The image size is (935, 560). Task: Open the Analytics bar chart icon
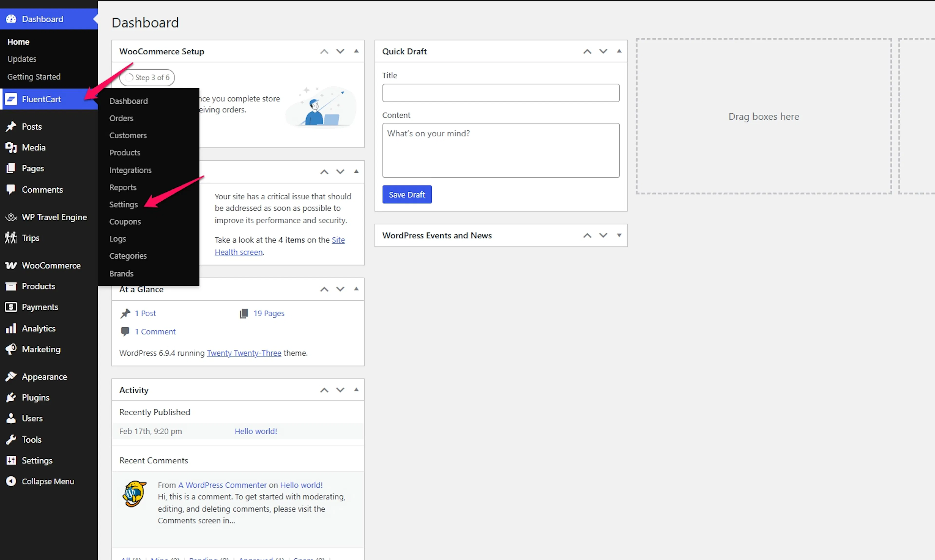click(11, 328)
